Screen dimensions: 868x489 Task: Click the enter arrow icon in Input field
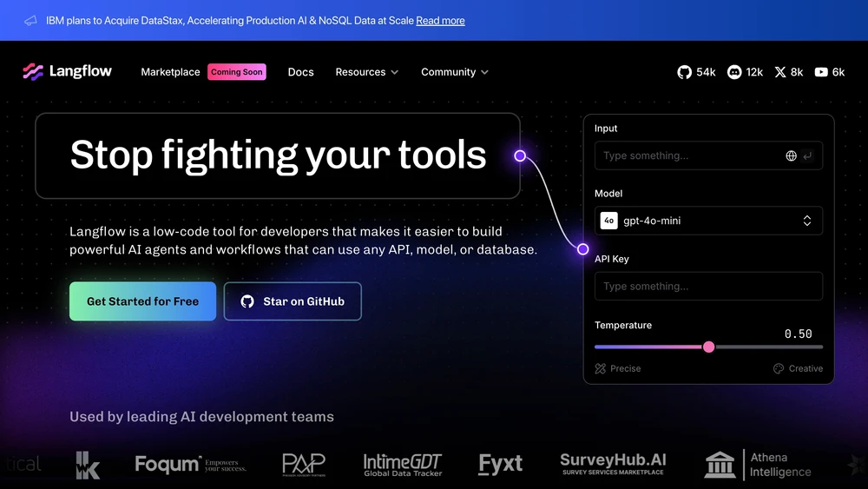pyautogui.click(x=807, y=156)
